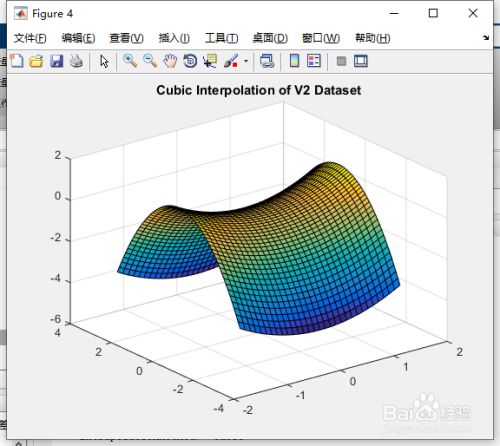Dock figure using the corner arrow

point(486,38)
